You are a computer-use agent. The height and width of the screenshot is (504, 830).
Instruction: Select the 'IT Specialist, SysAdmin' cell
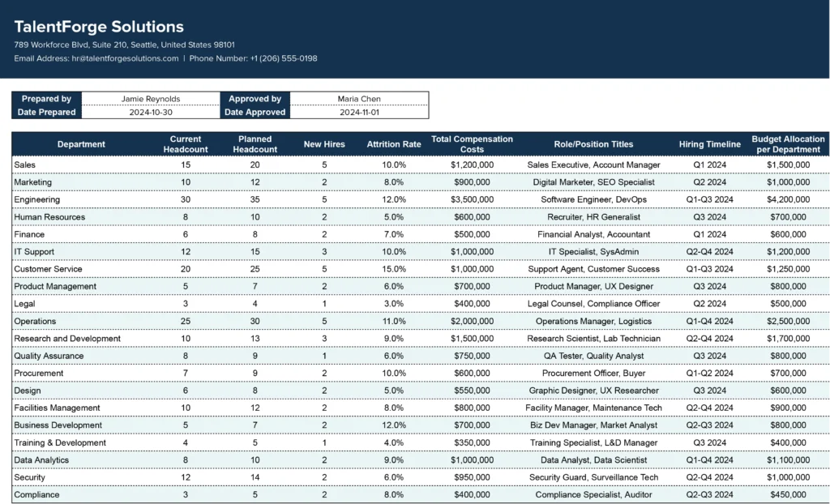pyautogui.click(x=593, y=251)
